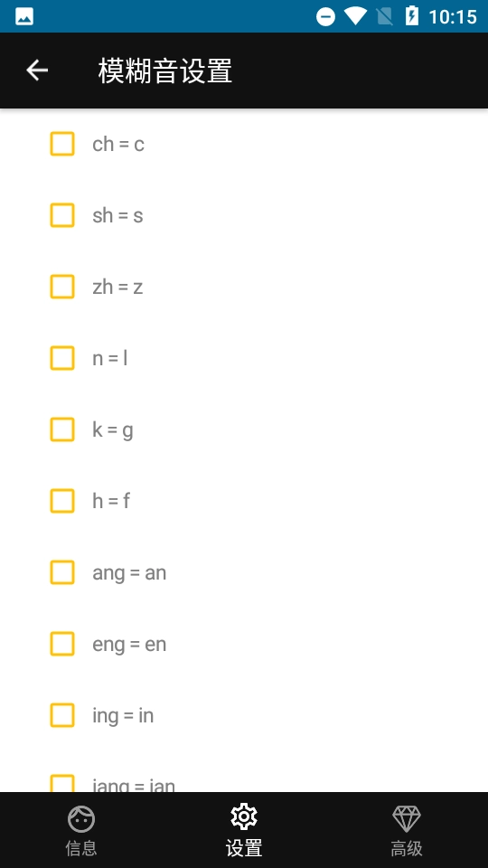Tick the iang = ian checkbox

click(x=62, y=783)
